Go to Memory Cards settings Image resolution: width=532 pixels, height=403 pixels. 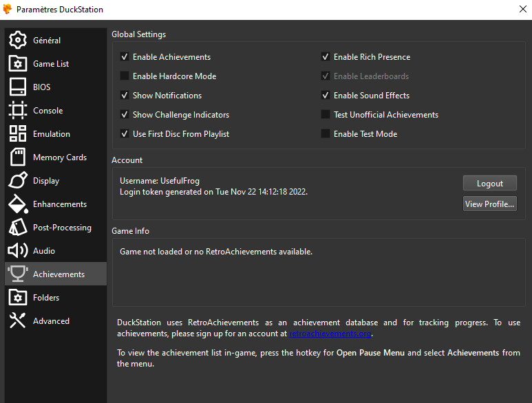tap(56, 157)
